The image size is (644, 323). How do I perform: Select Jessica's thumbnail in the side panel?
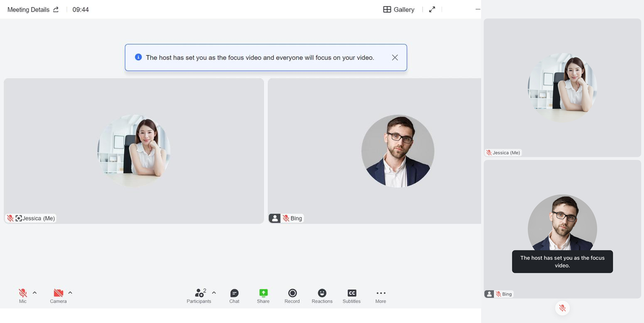pyautogui.click(x=562, y=88)
